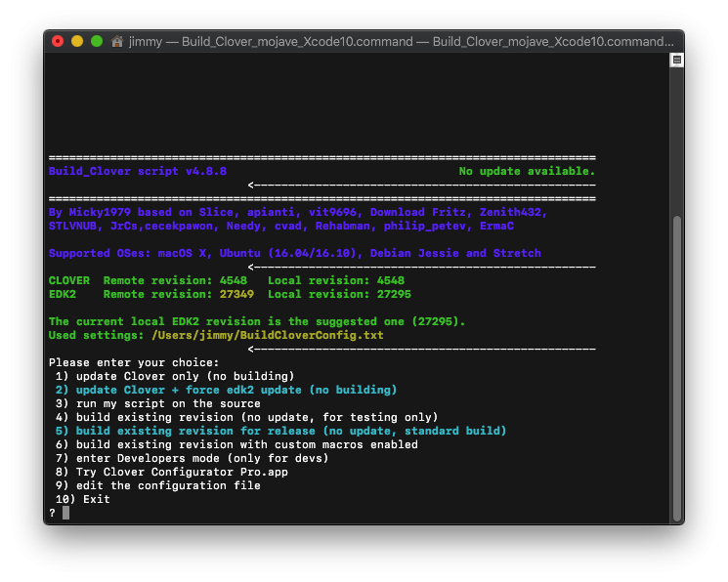Click the 'Build_Clover script v4.8.8' heading

(x=138, y=171)
